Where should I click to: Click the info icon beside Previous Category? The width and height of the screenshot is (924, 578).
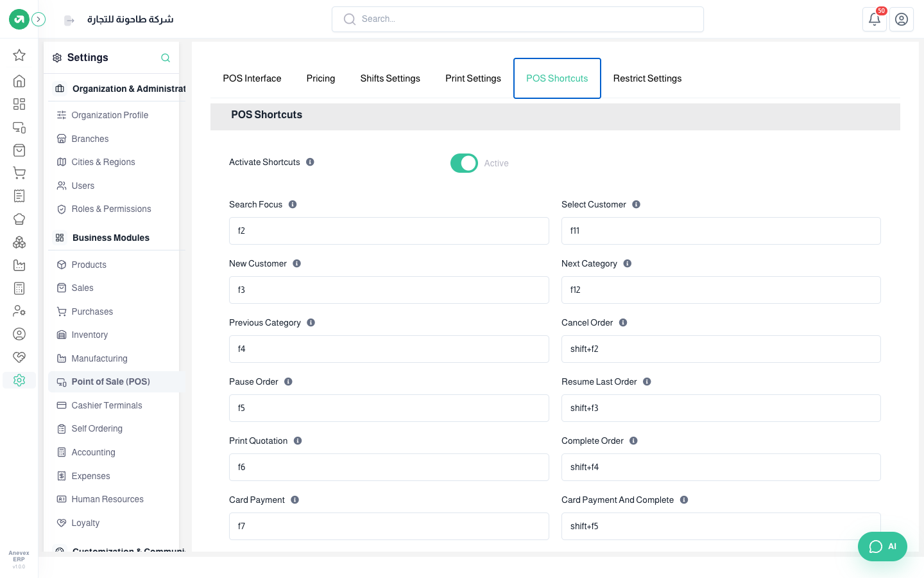[311, 322]
